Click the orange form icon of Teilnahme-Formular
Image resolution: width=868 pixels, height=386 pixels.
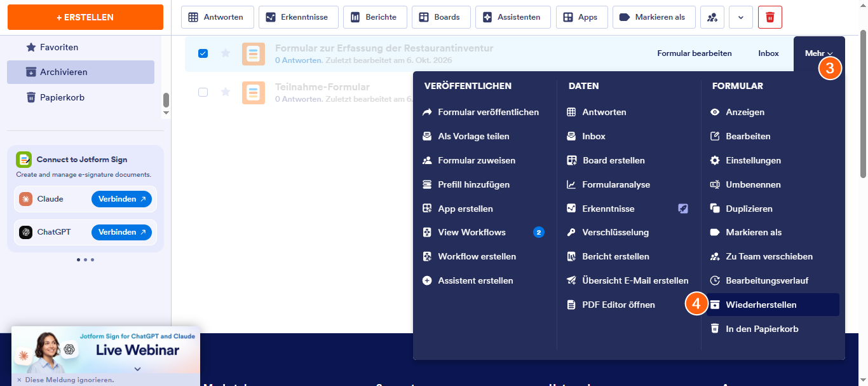pyautogui.click(x=254, y=93)
